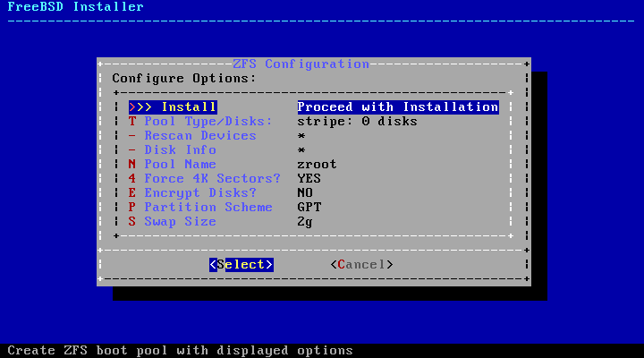Open the Partition Scheme option
644x358 pixels.
coord(208,207)
